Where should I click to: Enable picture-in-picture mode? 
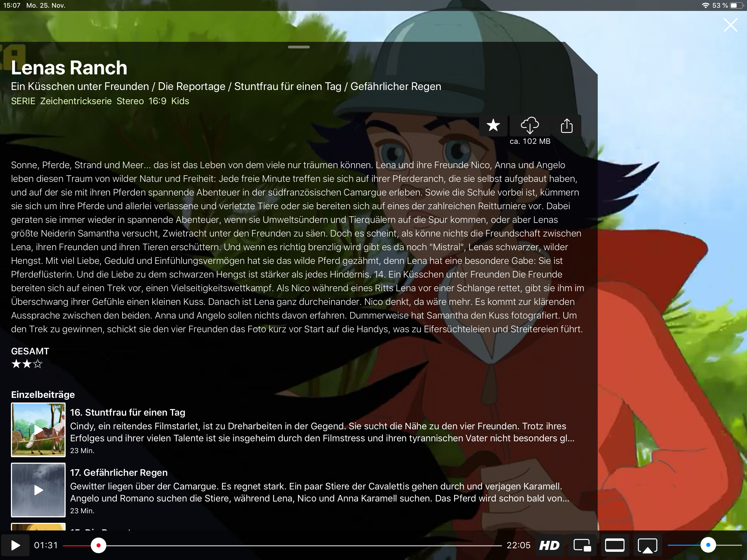coord(582,545)
